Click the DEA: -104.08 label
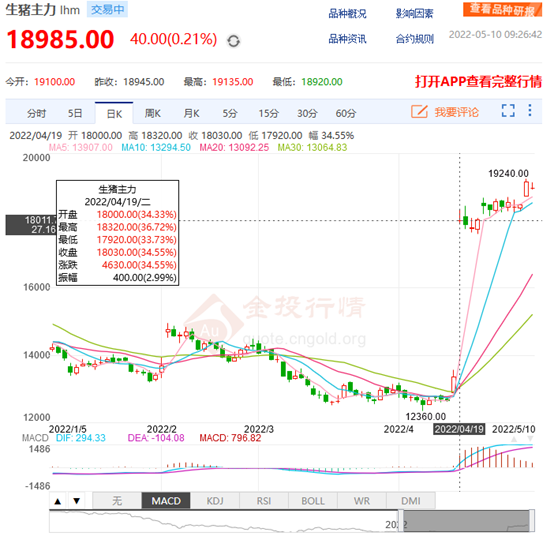Image resolution: width=554 pixels, height=536 pixels. (156, 438)
